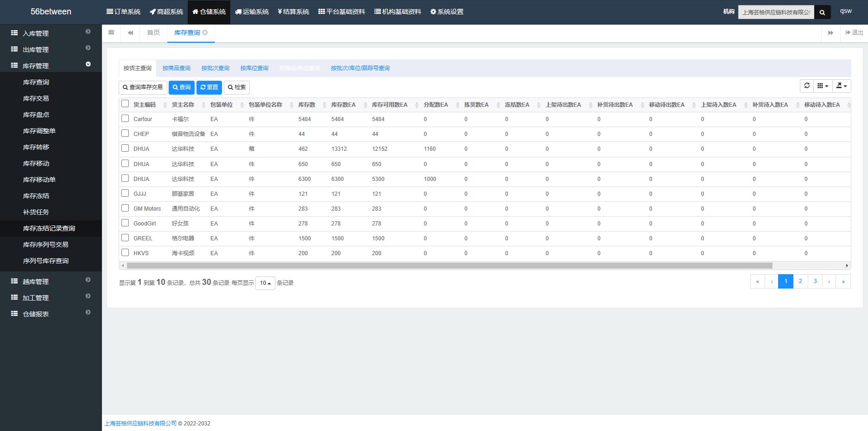Click the 检索 button
This screenshot has height=431, width=868.
point(237,87)
